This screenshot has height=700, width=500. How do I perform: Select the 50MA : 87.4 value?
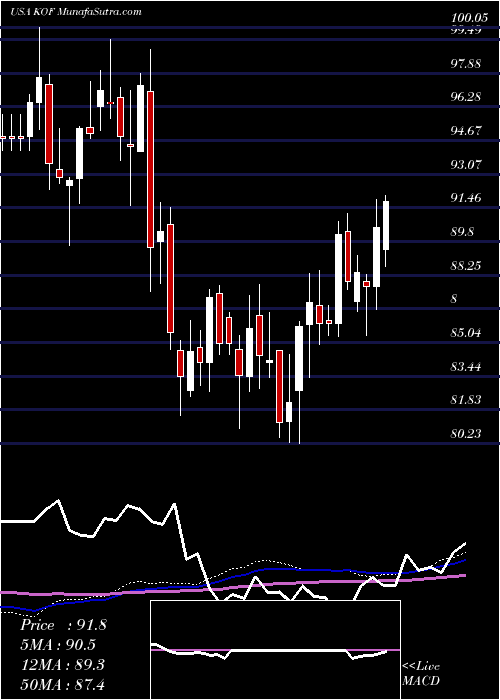coord(62,684)
